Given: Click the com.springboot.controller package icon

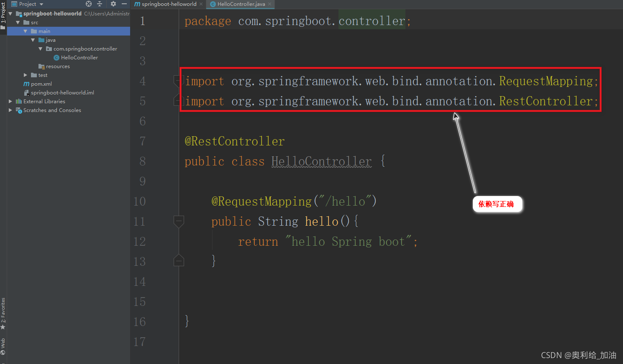Looking at the screenshot, I should tap(49, 49).
